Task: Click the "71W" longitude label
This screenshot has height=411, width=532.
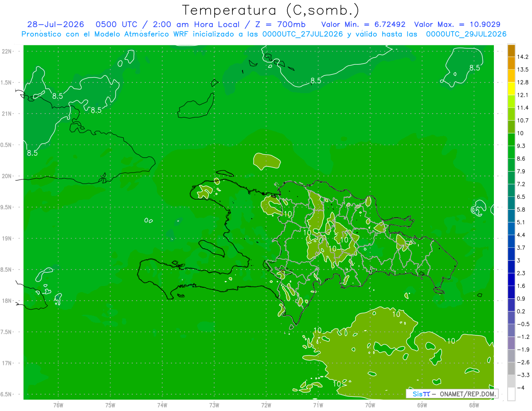Action: (318, 405)
